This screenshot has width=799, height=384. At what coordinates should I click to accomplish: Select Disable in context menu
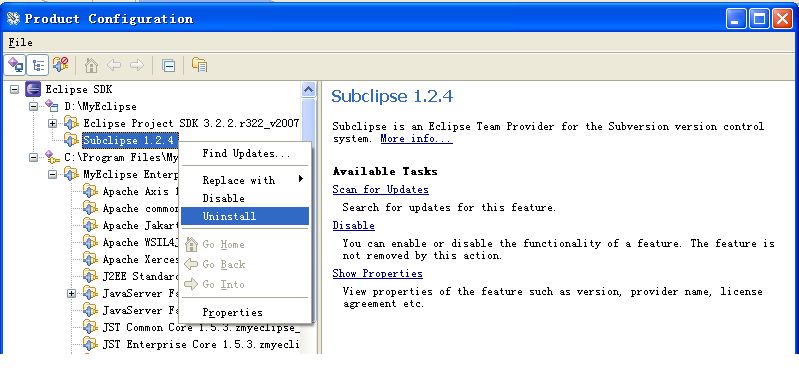[245, 198]
